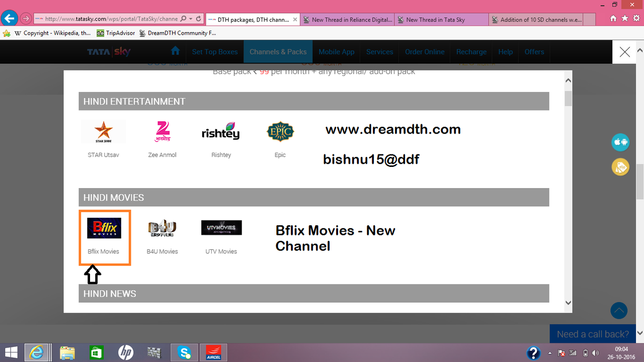This screenshot has width=644, height=362.
Task: Open the yellow offers tag icon
Action: (620, 167)
